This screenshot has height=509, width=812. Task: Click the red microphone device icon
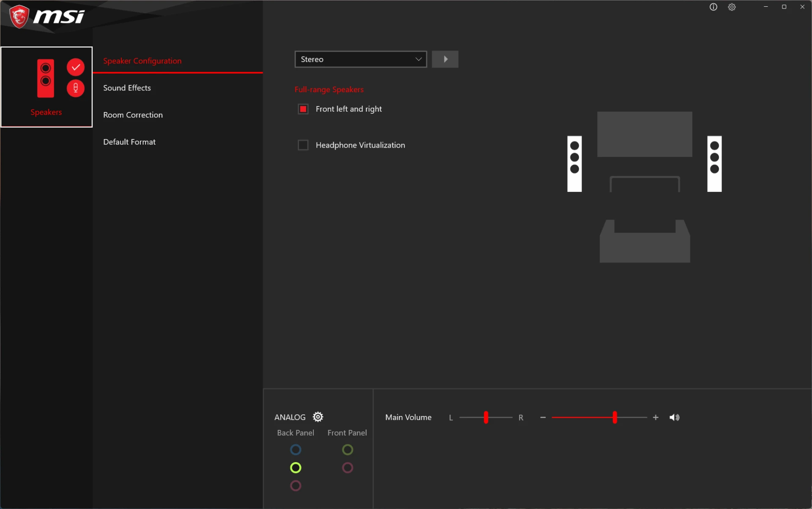pos(76,88)
